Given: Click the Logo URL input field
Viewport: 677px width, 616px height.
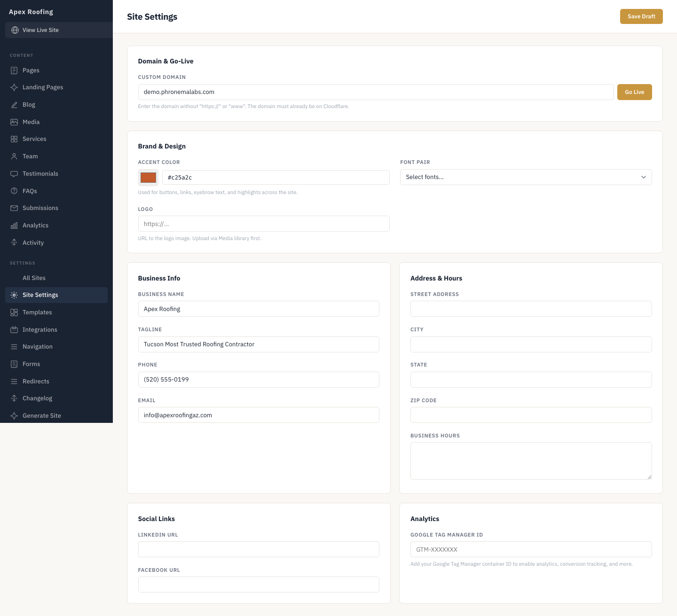Looking at the screenshot, I should click(264, 224).
